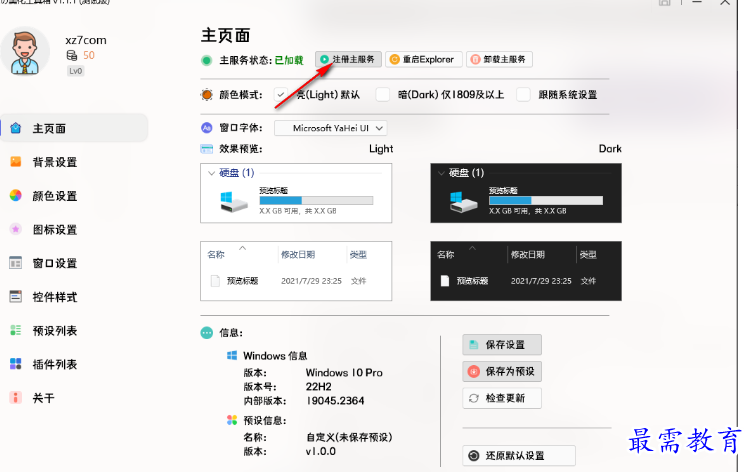Select 图标设置 sidebar entry
Viewport: 750px width, 472px height.
tap(55, 230)
